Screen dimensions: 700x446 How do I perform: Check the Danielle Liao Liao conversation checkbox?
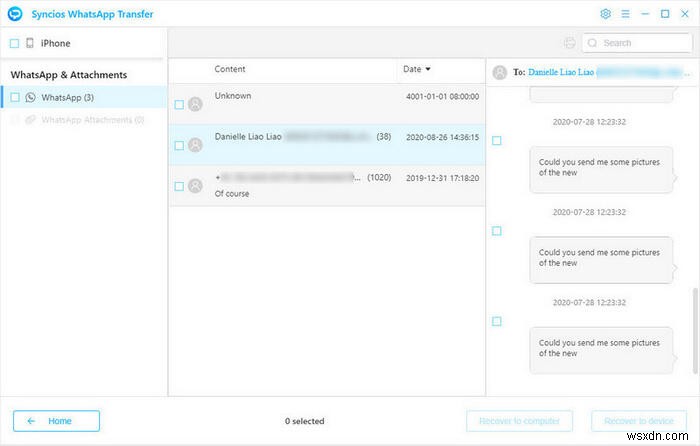tap(179, 146)
